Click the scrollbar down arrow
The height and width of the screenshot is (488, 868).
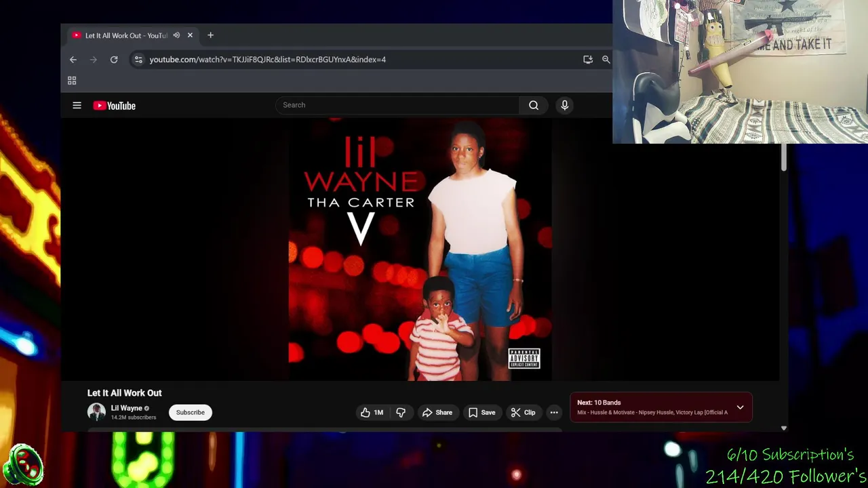[784, 428]
